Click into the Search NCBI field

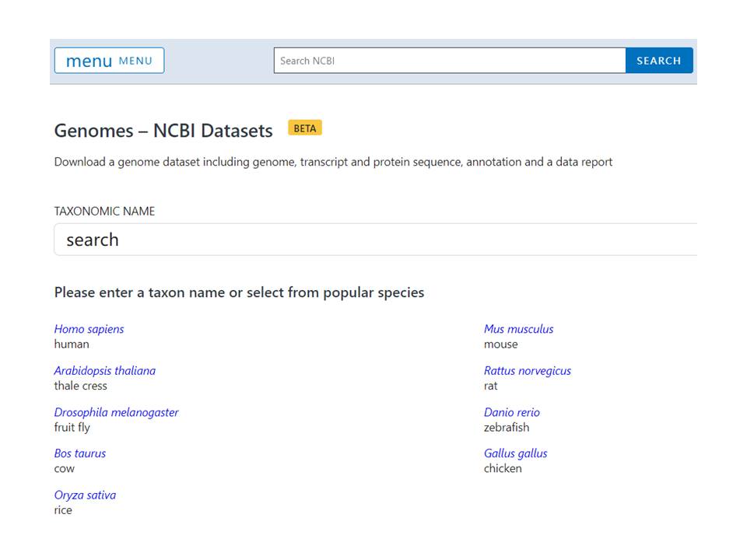coord(449,61)
